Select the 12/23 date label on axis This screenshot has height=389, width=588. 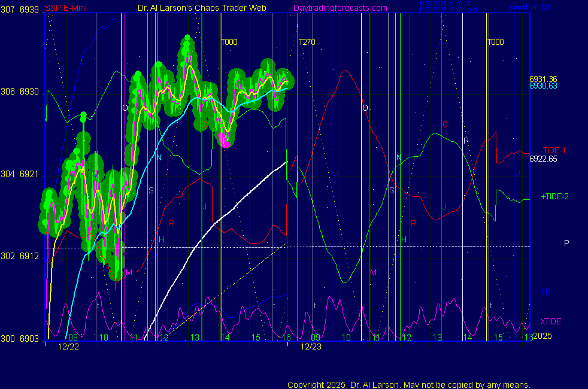[x=311, y=347]
